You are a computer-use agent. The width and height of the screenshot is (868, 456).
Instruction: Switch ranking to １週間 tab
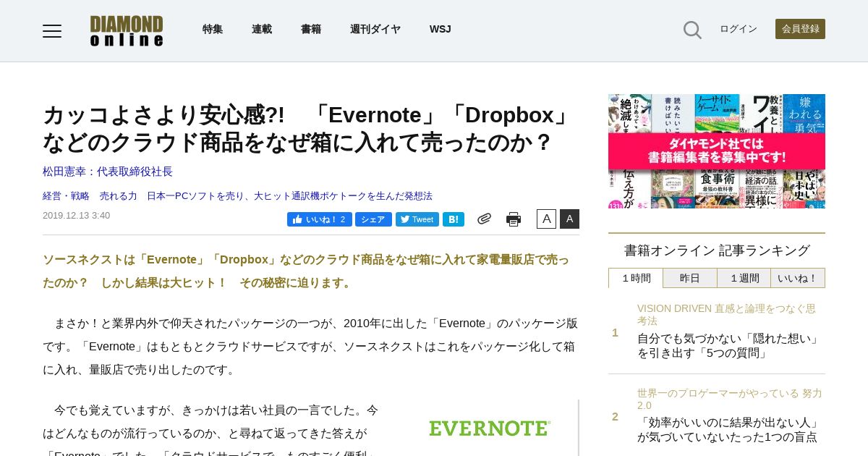(x=744, y=278)
